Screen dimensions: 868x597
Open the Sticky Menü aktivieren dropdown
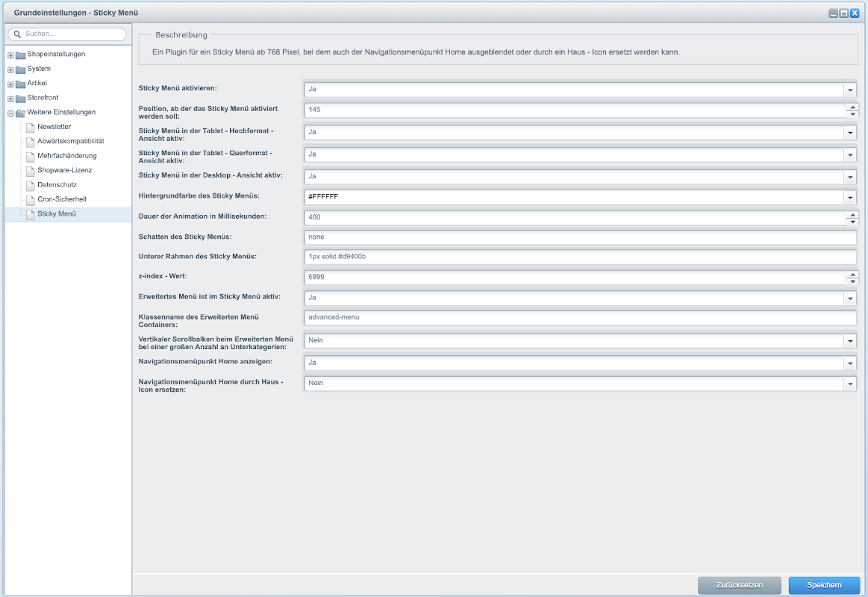(850, 90)
